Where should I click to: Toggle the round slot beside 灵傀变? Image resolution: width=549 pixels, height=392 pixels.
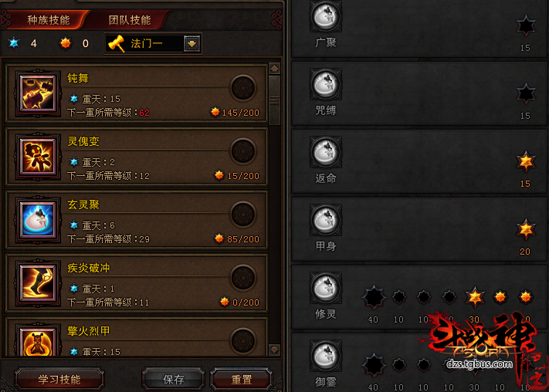pos(243,151)
